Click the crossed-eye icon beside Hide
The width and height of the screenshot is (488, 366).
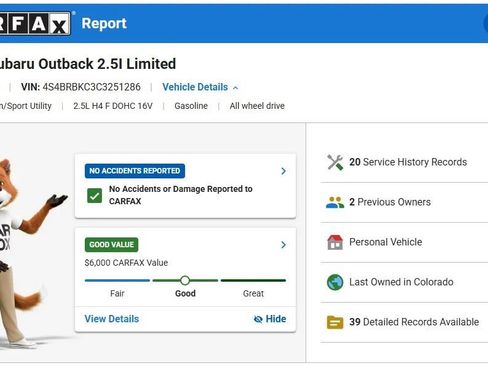click(258, 319)
